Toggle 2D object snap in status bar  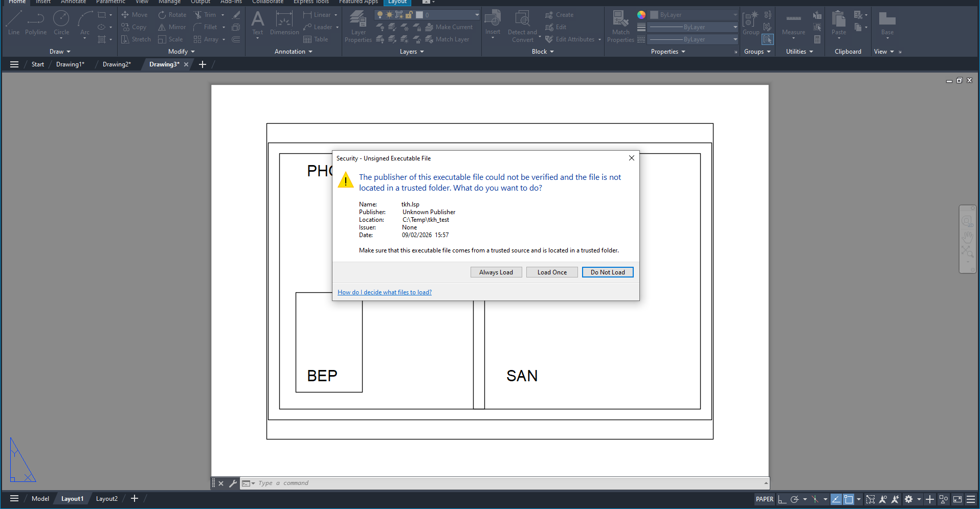[849, 499]
